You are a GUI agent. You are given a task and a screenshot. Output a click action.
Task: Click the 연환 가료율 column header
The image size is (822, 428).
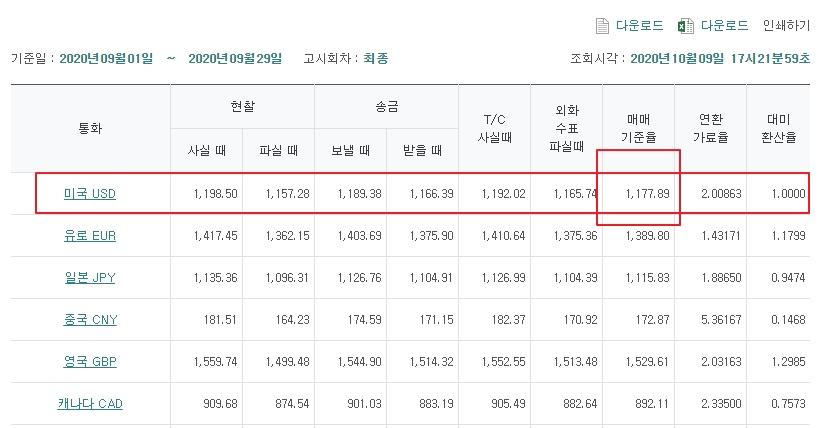click(710, 129)
